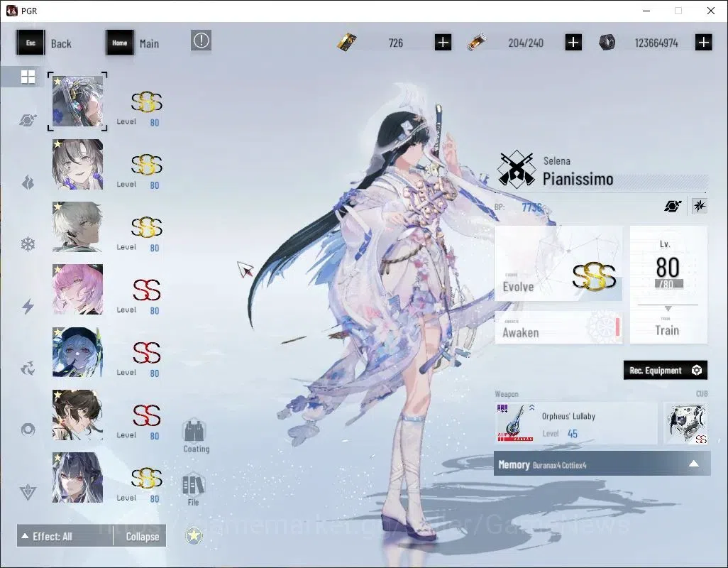Click the Memory Buranax4 Cottiex4 bar
Screen dimensions: 728x568
(602, 464)
